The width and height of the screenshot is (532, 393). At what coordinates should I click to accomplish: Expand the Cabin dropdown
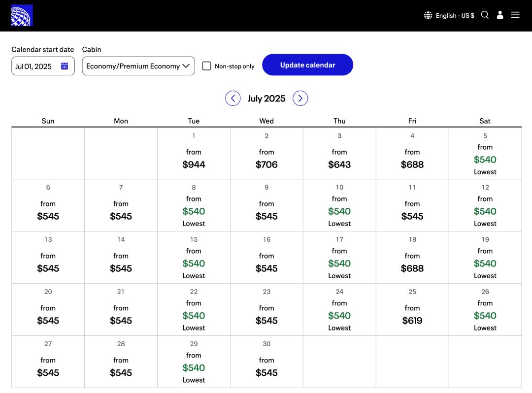138,66
